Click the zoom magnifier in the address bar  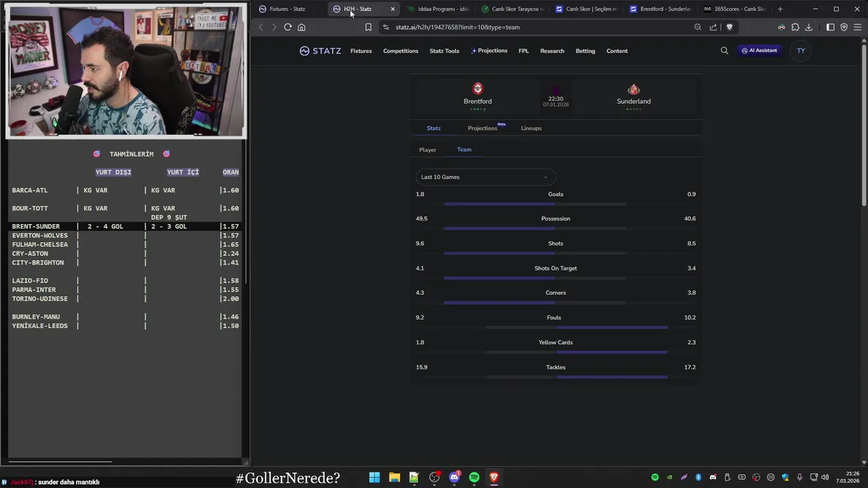pyautogui.click(x=698, y=27)
